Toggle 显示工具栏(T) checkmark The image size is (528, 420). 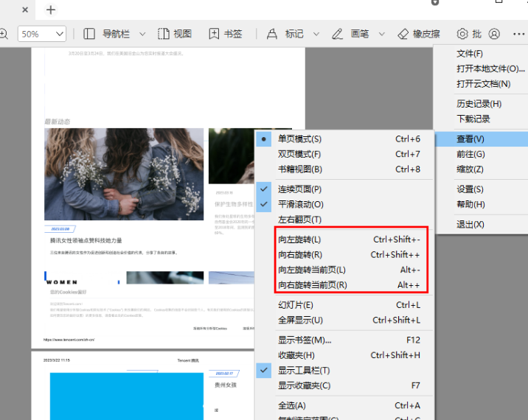tap(344, 371)
